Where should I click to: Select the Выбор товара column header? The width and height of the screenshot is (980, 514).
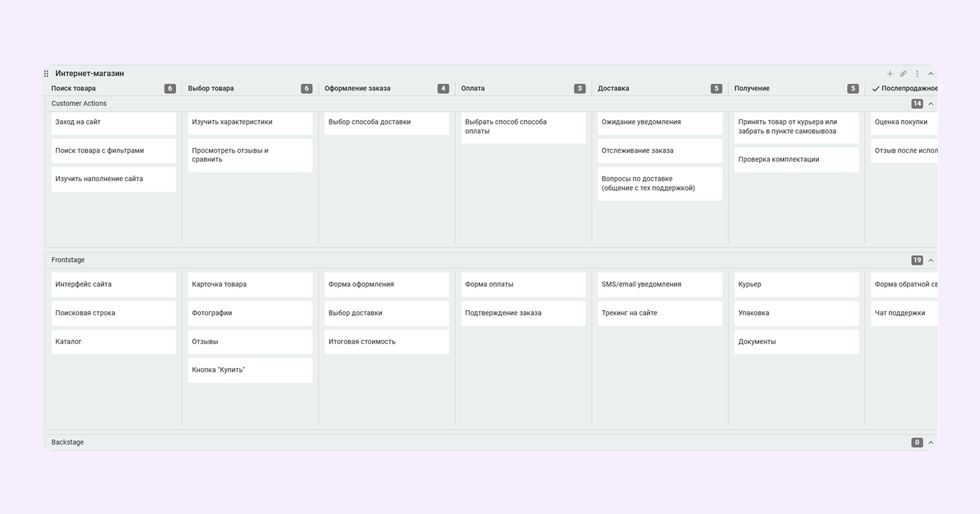(211, 88)
